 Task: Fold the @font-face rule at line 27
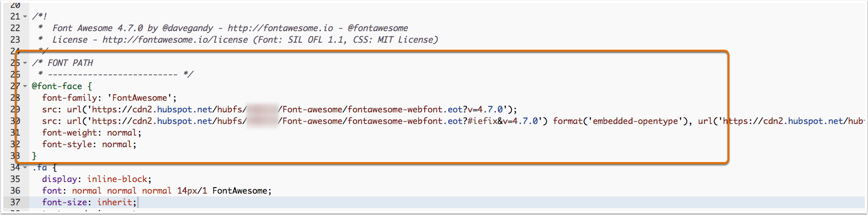click(25, 86)
